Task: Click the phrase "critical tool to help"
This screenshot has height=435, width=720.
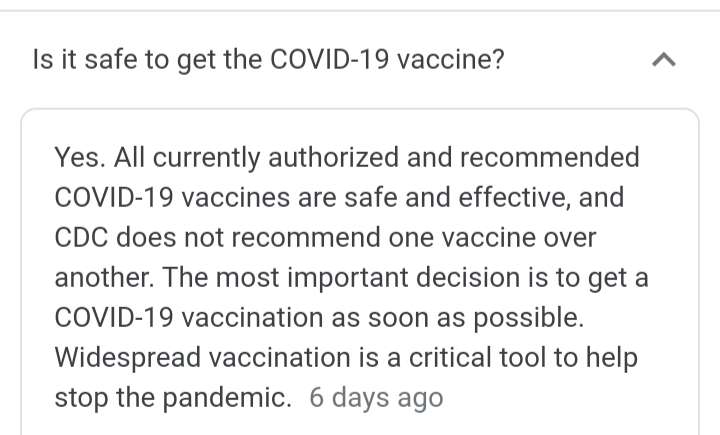Action: 524,357
